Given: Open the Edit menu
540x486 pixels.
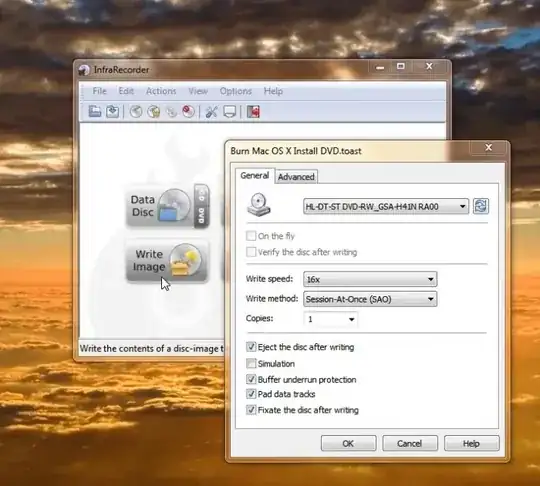Looking at the screenshot, I should 126,91.
